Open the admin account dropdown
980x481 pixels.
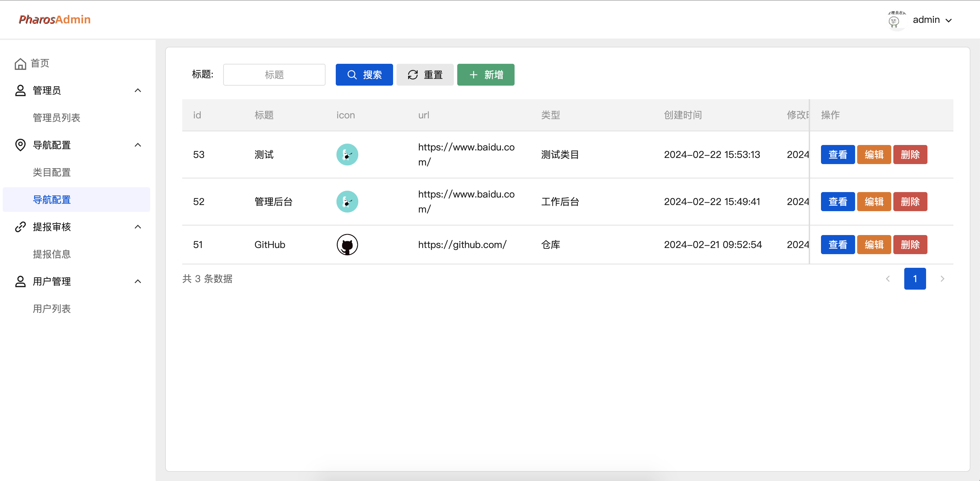(x=933, y=19)
